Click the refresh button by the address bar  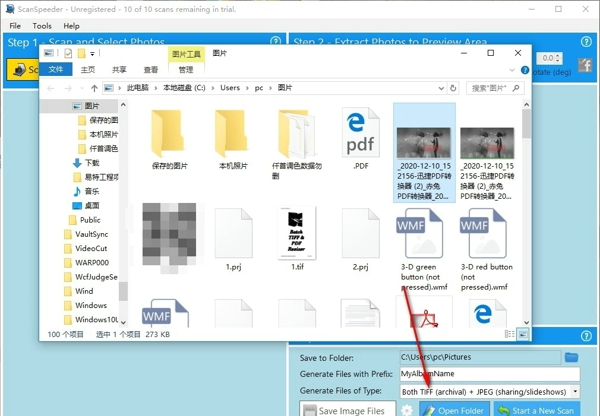point(454,88)
